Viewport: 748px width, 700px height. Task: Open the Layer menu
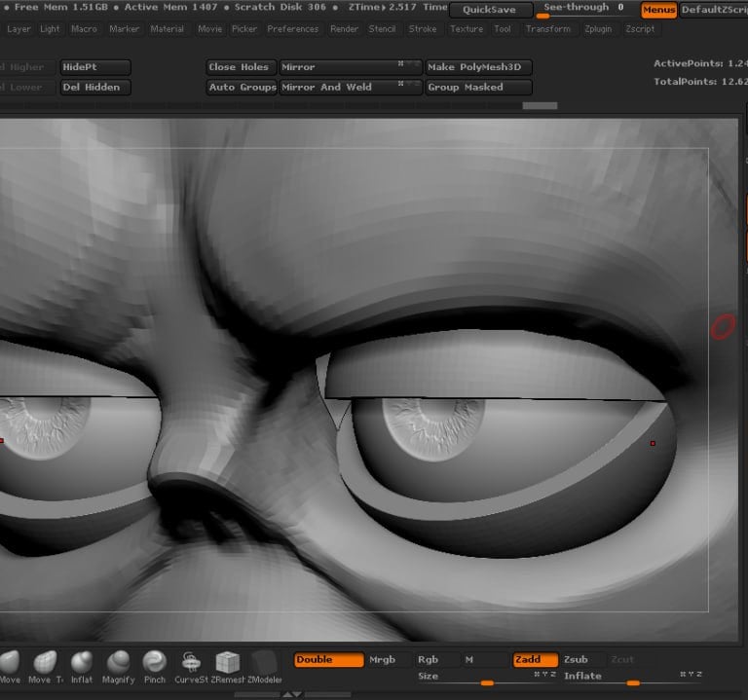tap(19, 29)
